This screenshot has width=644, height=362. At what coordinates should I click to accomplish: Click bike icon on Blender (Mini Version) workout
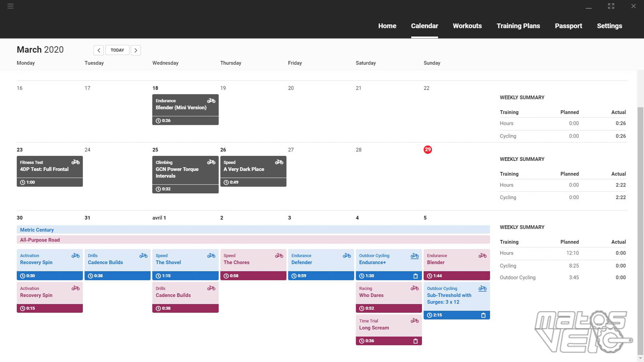[211, 101]
